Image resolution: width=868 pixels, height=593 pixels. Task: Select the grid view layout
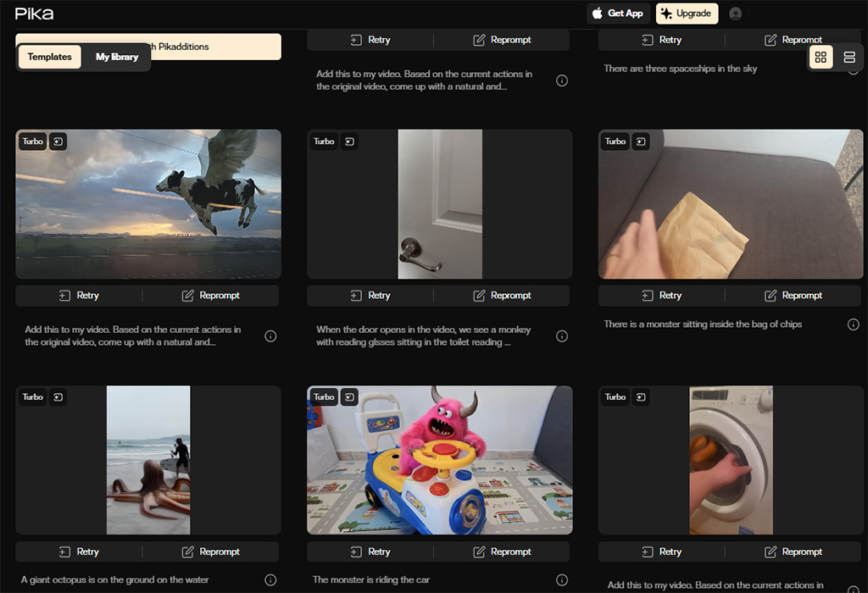coord(821,57)
